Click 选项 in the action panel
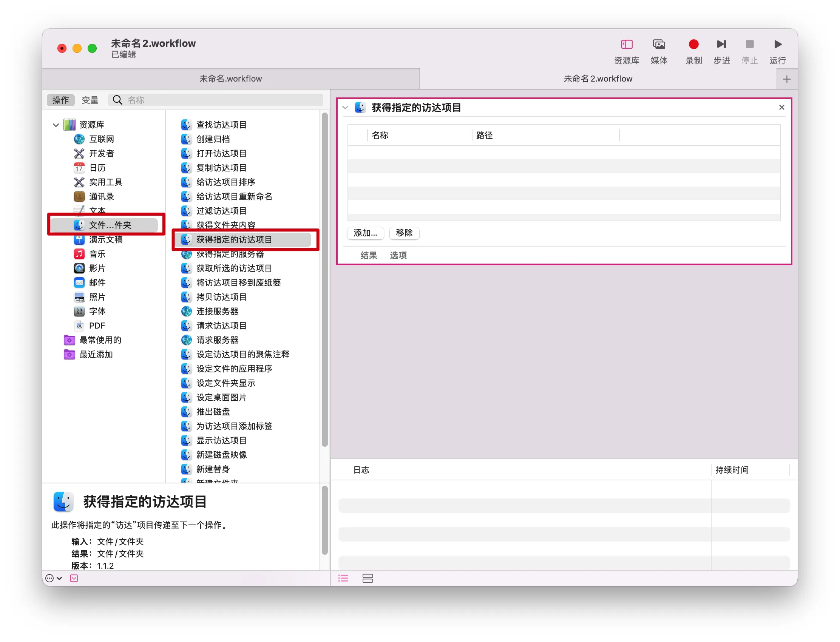The width and height of the screenshot is (840, 642). pos(398,255)
